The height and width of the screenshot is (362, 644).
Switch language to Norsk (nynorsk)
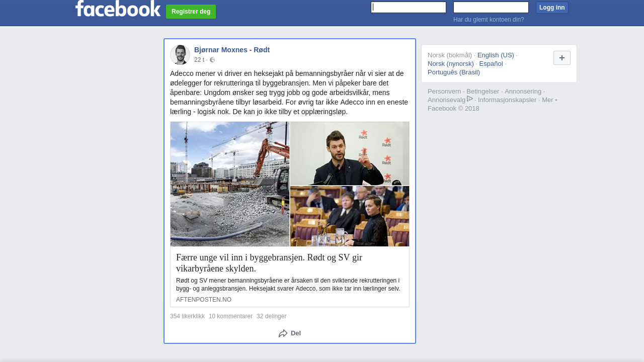click(451, 64)
